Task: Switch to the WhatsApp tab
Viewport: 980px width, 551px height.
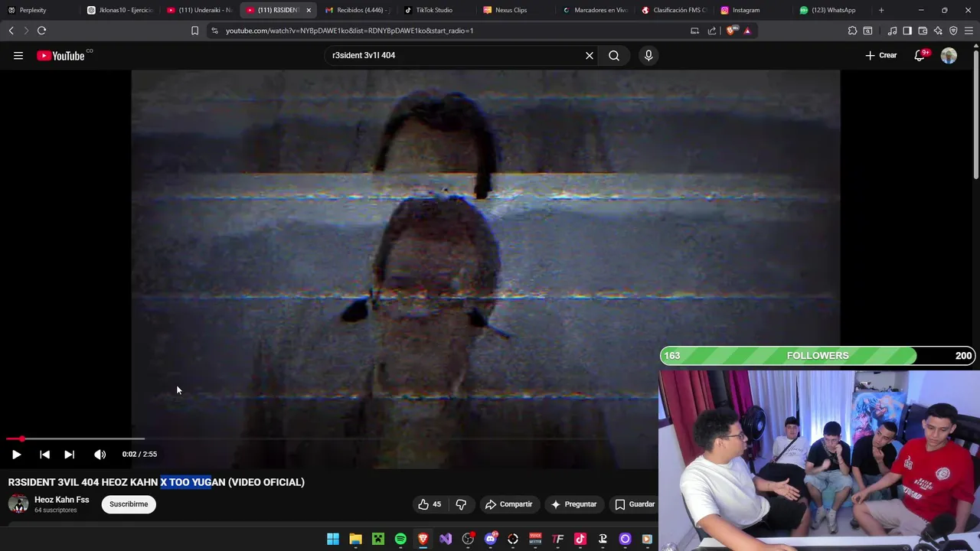Action: tap(833, 10)
